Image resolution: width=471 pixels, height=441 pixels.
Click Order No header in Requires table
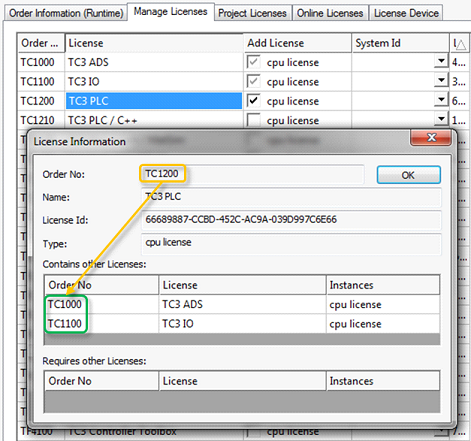[101, 381]
